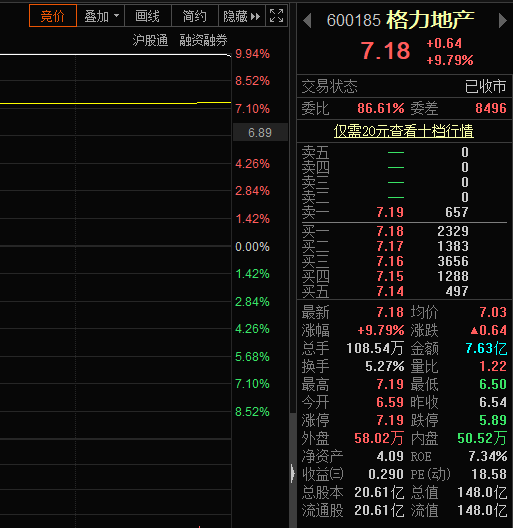
Task: Click the 融资融券 margin trading tag
Action: click(203, 40)
